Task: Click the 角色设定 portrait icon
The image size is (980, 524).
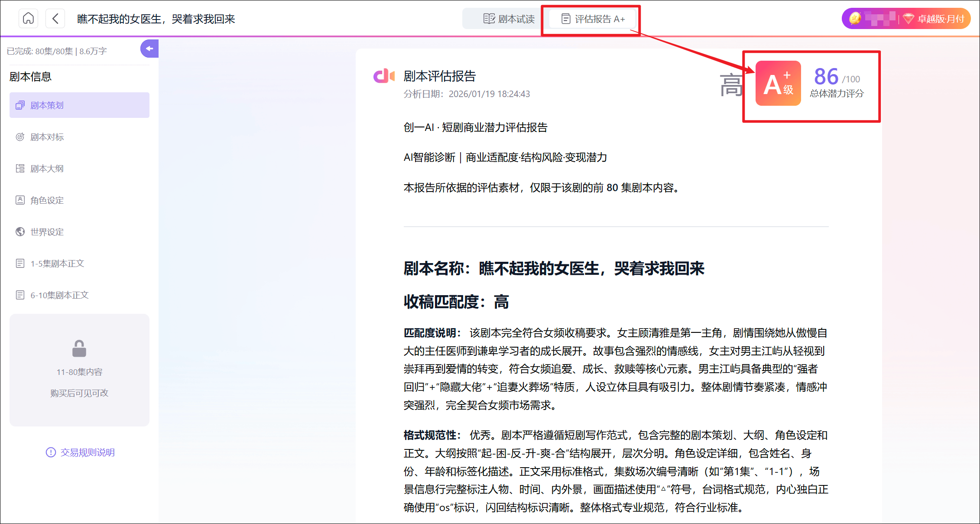Action: point(20,200)
